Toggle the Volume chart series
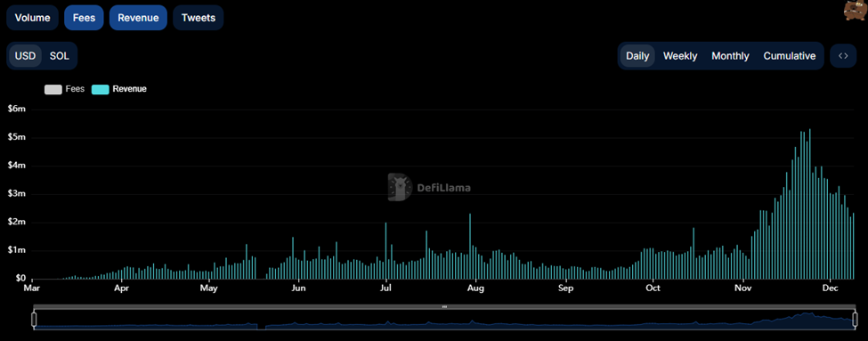The height and width of the screenshot is (341, 868). pos(32,18)
